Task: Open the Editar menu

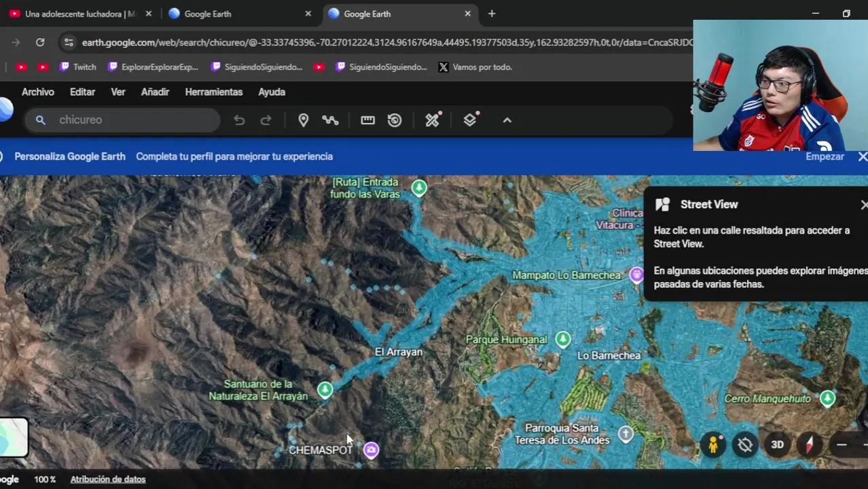Action: (82, 92)
